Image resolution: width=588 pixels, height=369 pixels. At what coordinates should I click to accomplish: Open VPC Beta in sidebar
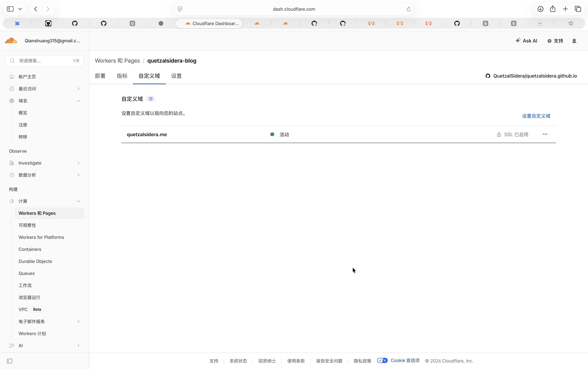[x=31, y=309]
